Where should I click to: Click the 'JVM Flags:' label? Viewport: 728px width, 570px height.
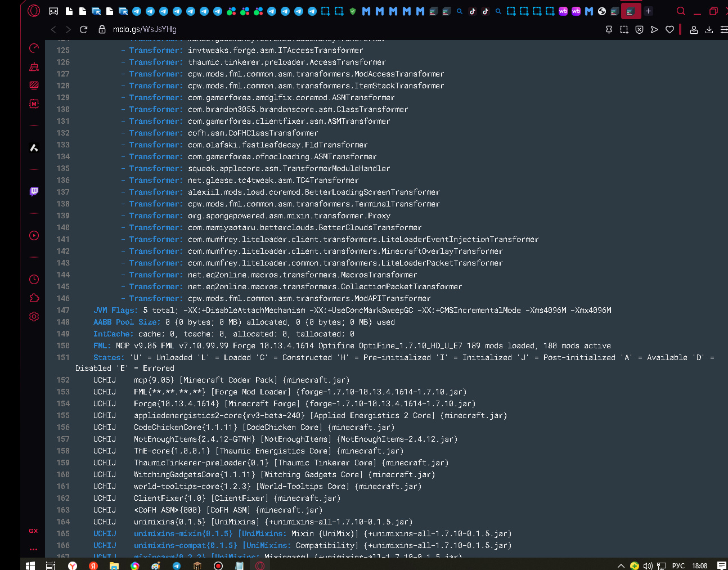(116, 310)
